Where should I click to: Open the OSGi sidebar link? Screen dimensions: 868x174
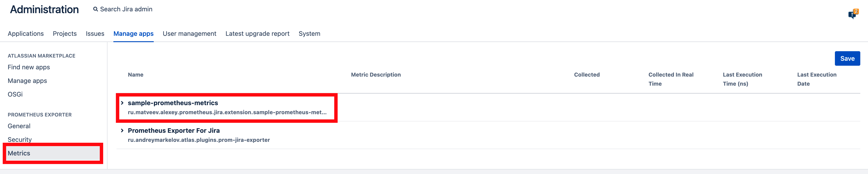pos(15,94)
